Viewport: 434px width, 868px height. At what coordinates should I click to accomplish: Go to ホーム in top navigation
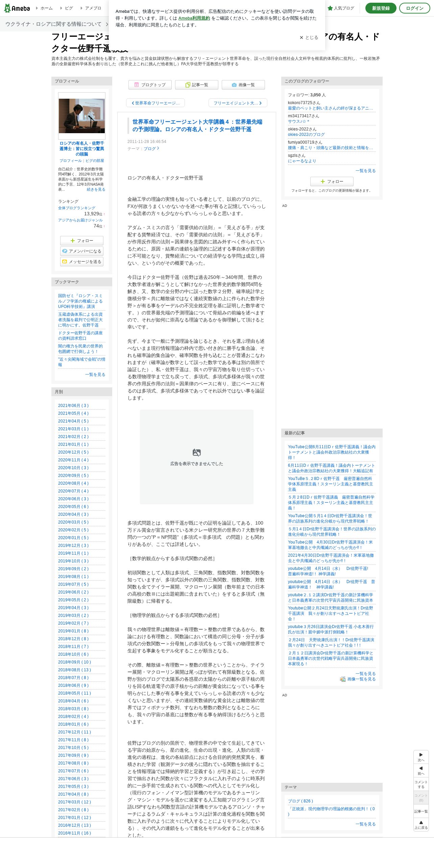[x=44, y=8]
